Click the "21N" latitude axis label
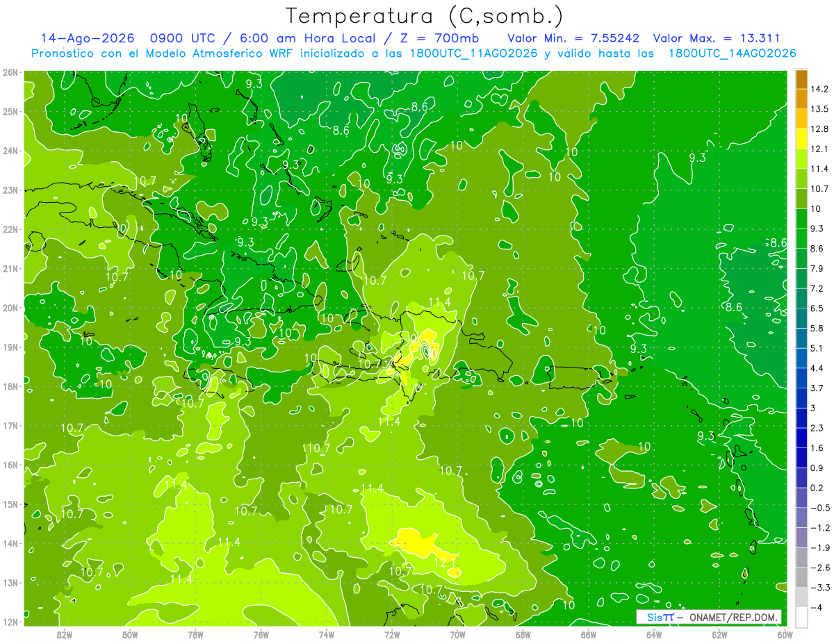The image size is (834, 644). [10, 268]
